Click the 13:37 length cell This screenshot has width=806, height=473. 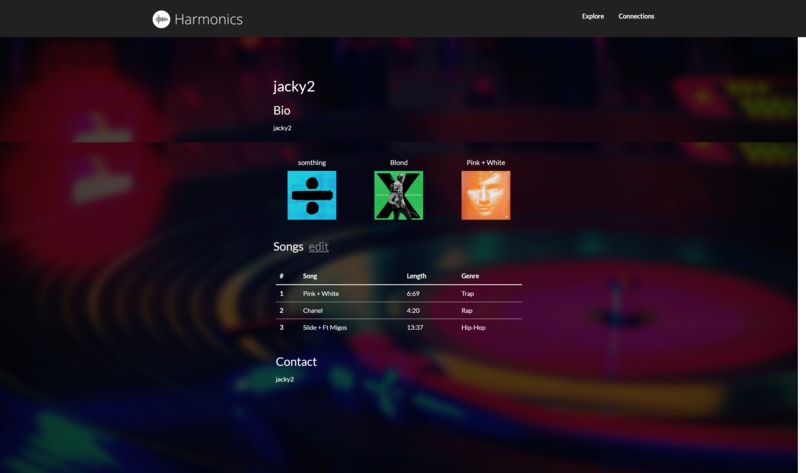(415, 328)
